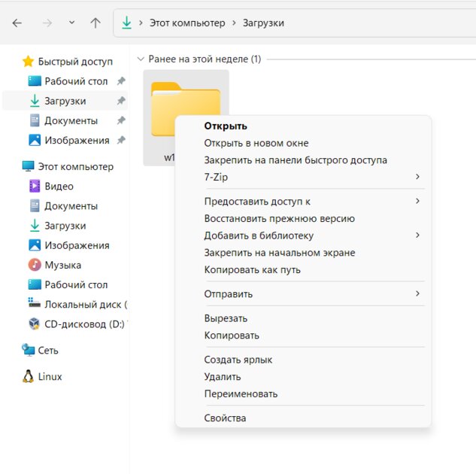Expand "Отправить" submenu arrow
476x474 pixels.
(417, 293)
